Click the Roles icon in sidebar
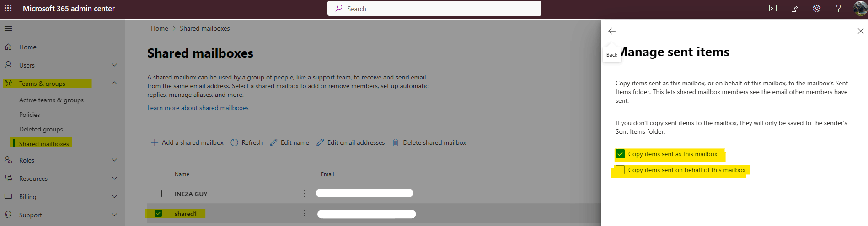The image size is (868, 226). click(8, 160)
